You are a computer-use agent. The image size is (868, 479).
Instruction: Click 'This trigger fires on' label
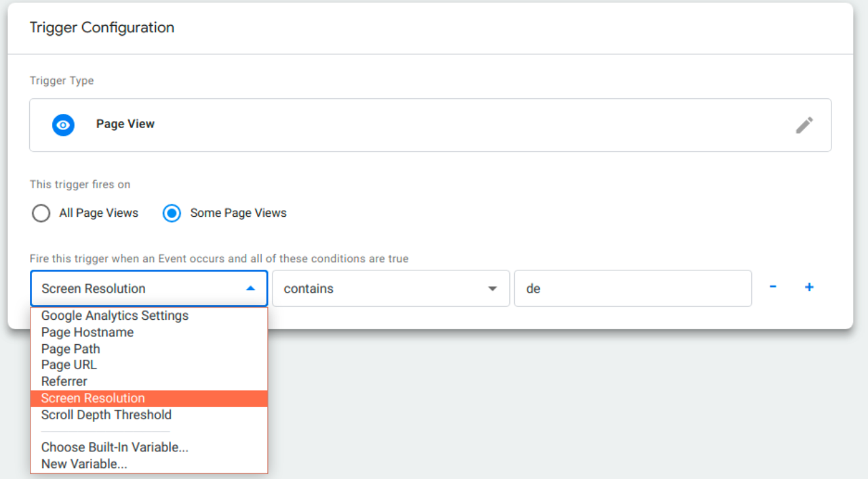pyautogui.click(x=80, y=184)
